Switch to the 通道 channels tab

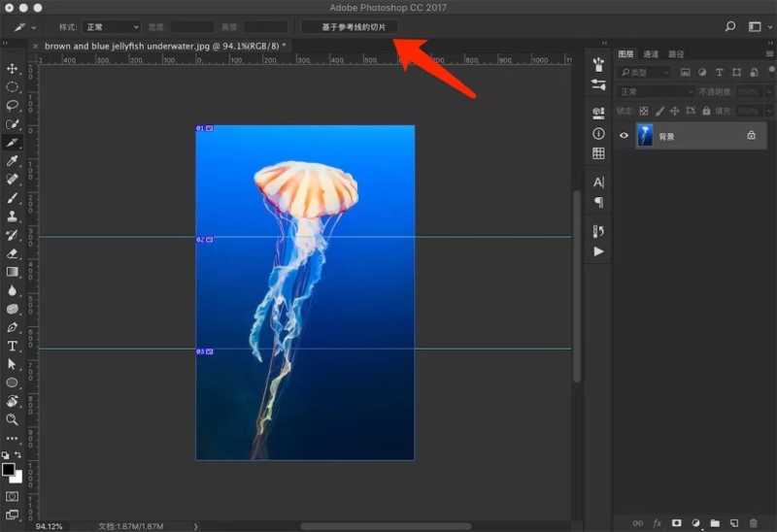coord(650,54)
